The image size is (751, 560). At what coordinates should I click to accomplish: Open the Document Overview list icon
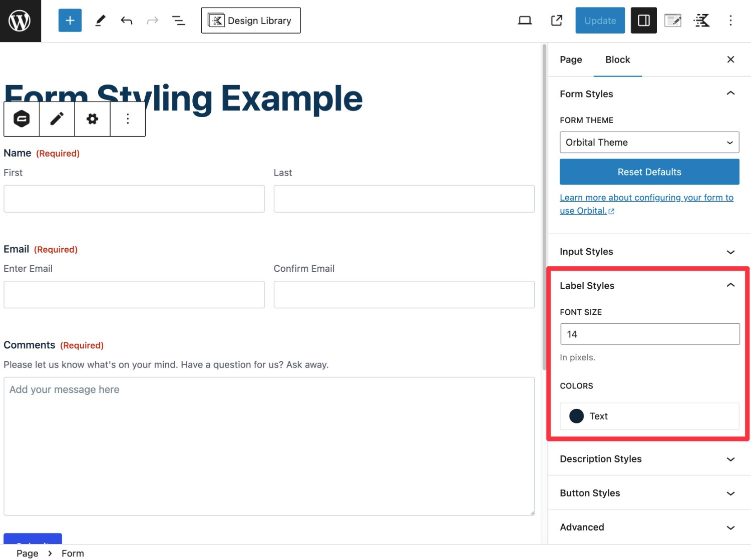[178, 21]
